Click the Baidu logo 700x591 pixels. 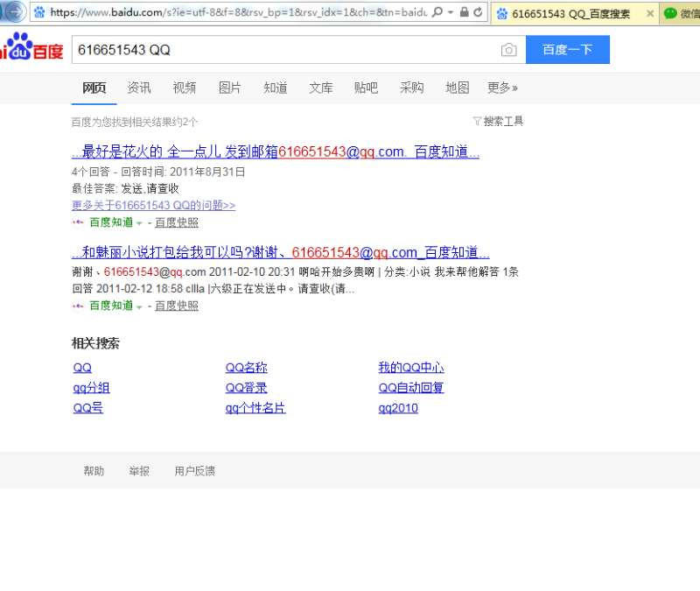(31, 46)
